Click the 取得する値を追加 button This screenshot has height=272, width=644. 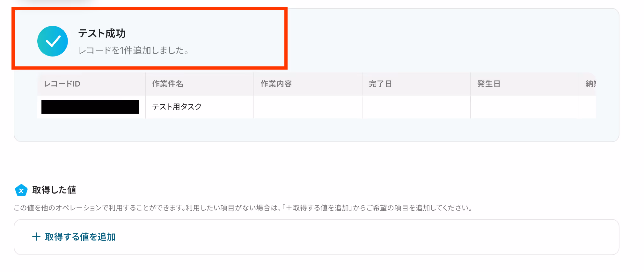[74, 237]
